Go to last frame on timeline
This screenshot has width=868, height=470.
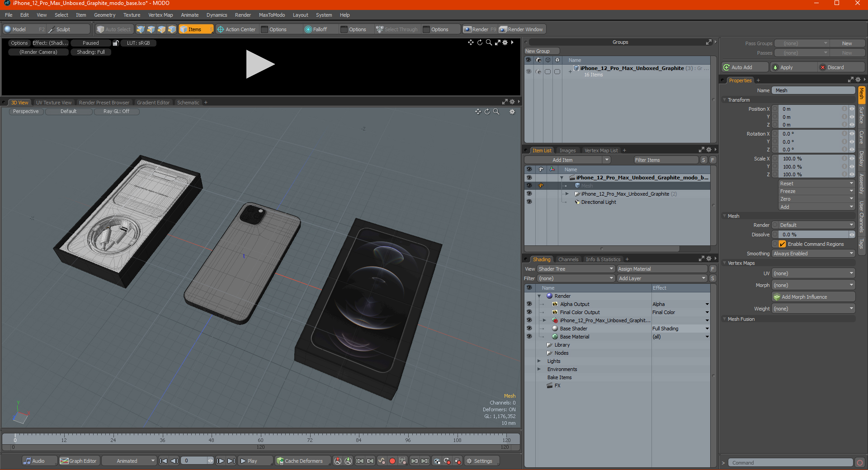tap(231, 461)
